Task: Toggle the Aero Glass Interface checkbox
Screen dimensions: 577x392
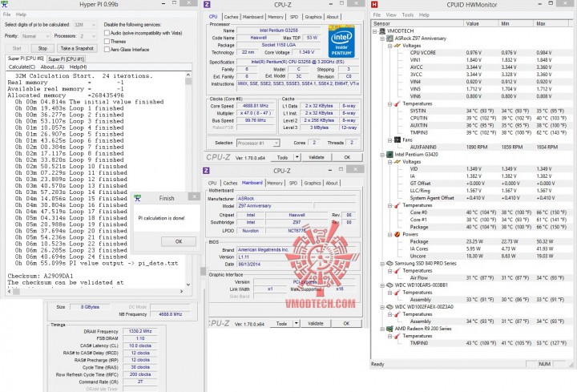Action: point(107,50)
